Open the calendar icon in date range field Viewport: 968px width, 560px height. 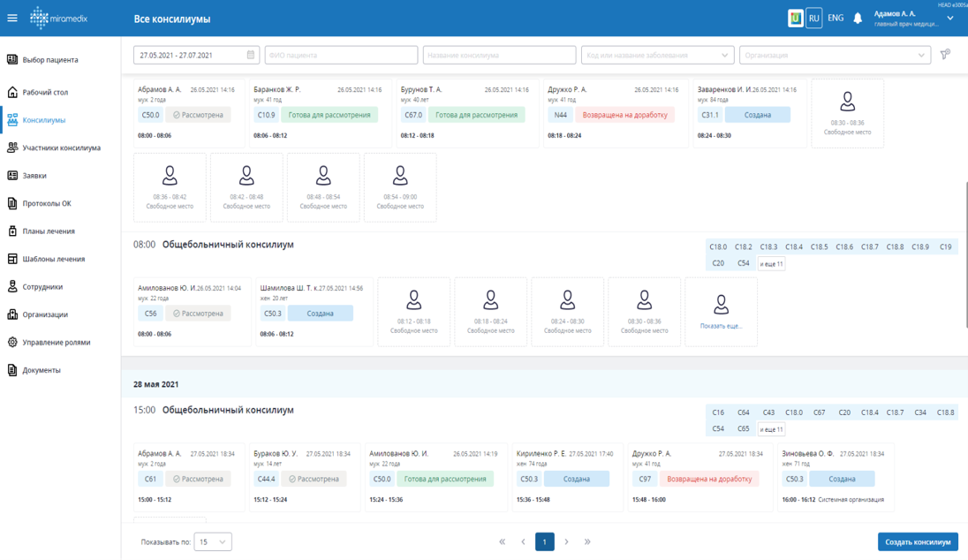250,55
